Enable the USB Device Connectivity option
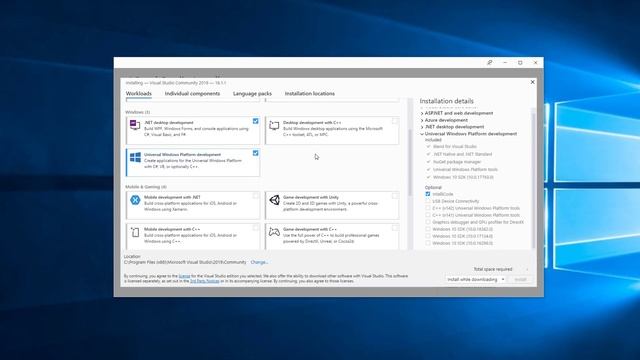The image size is (640, 360). (x=428, y=201)
